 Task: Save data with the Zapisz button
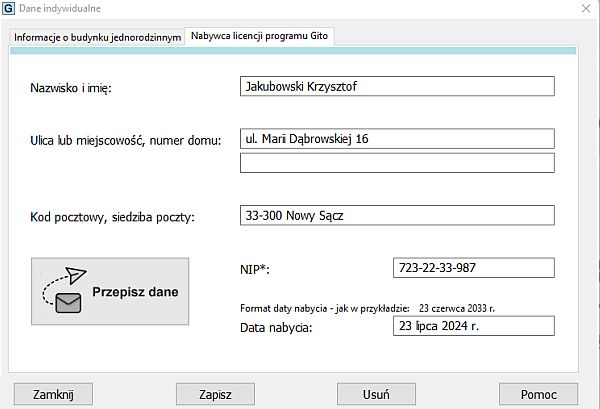tap(215, 394)
